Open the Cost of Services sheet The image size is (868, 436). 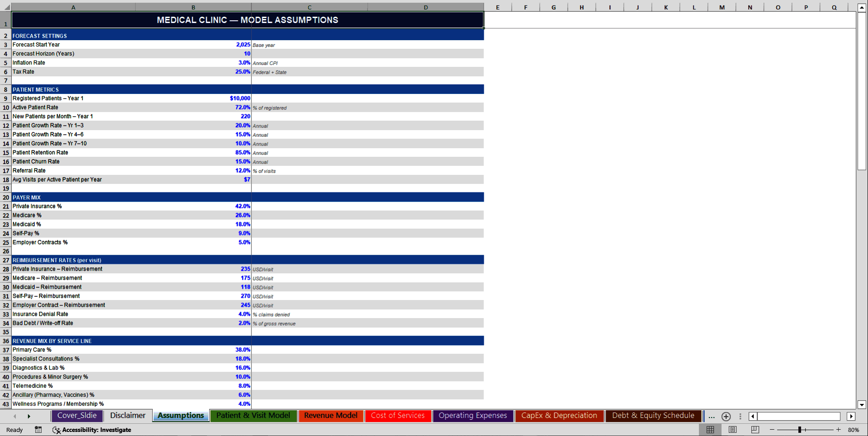[398, 415]
